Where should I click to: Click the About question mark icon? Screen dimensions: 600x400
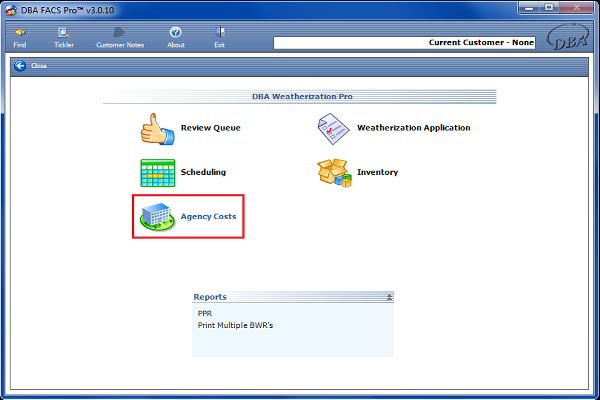(176, 33)
